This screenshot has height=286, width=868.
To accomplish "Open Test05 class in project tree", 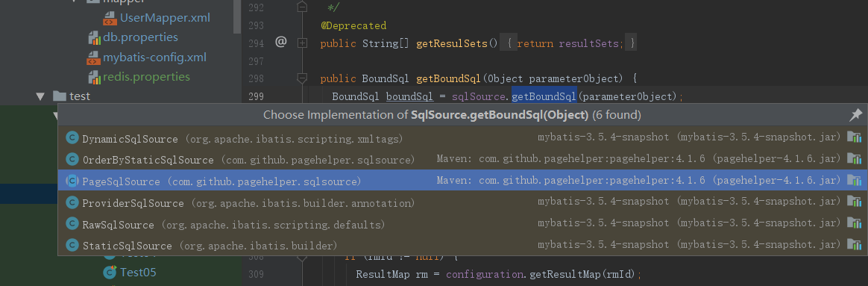I will pos(139,272).
